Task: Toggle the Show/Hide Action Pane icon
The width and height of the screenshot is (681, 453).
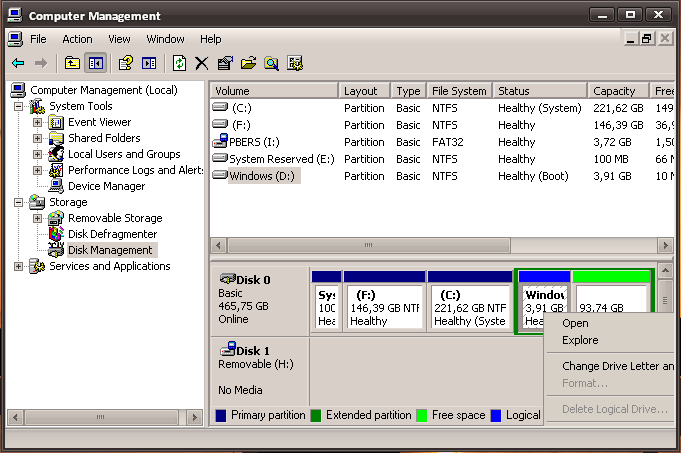Action: [x=149, y=63]
